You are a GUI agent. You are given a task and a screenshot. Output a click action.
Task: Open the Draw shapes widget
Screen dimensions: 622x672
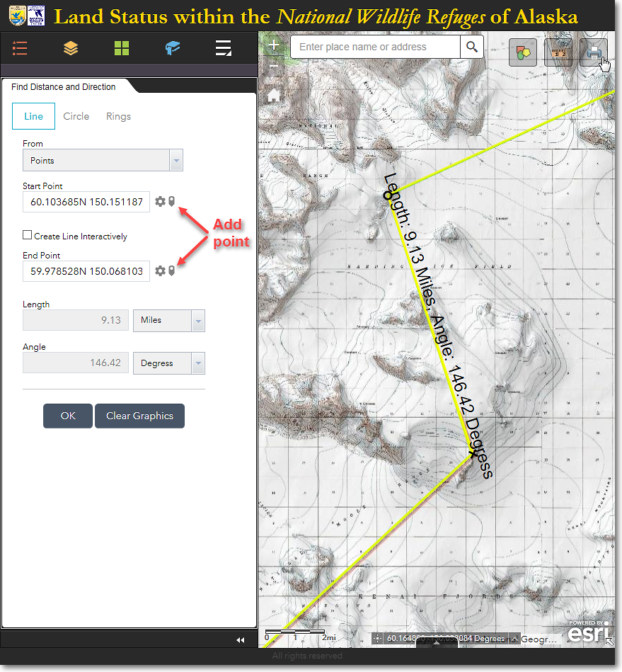(523, 52)
